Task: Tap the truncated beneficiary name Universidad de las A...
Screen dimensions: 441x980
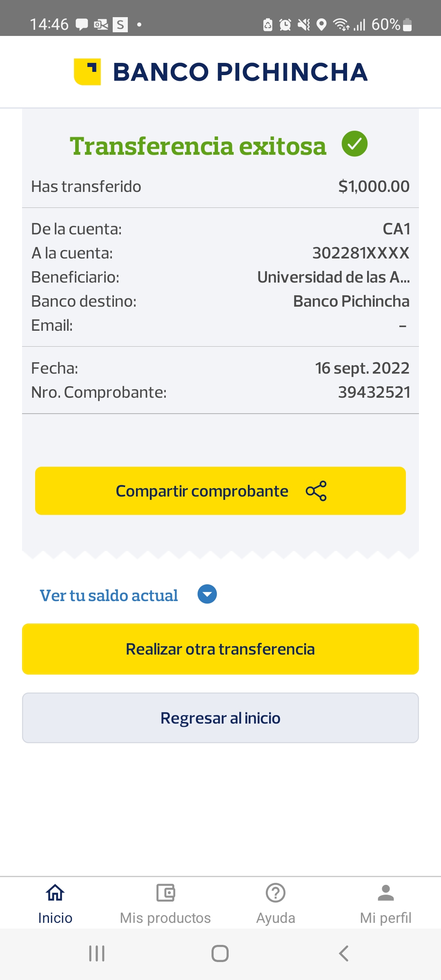Action: pyautogui.click(x=333, y=277)
